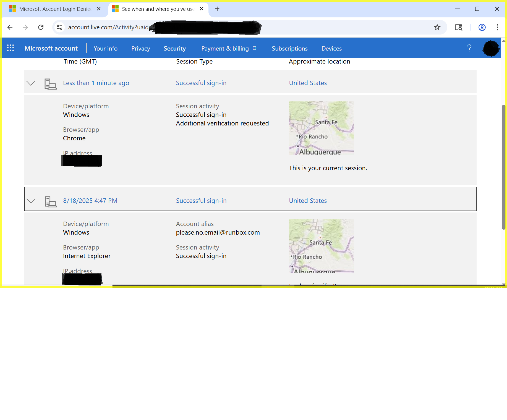Switch to Microsoft Account Login Denied tab
Image resolution: width=507 pixels, height=420 pixels.
[55, 9]
